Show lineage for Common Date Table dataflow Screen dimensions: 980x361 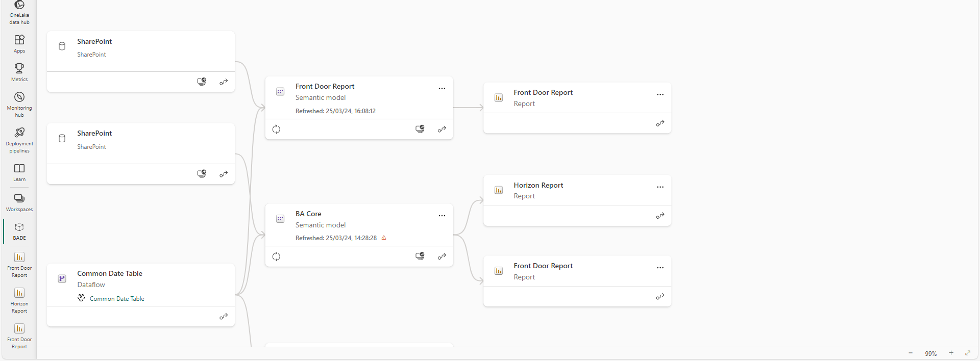224,317
